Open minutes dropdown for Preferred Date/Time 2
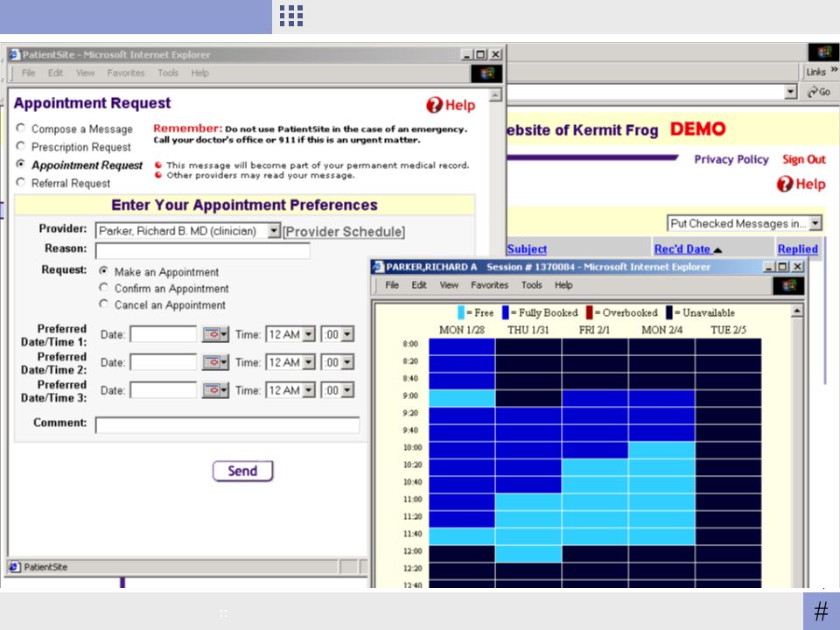Screen dimensions: 840x630 coord(347,362)
